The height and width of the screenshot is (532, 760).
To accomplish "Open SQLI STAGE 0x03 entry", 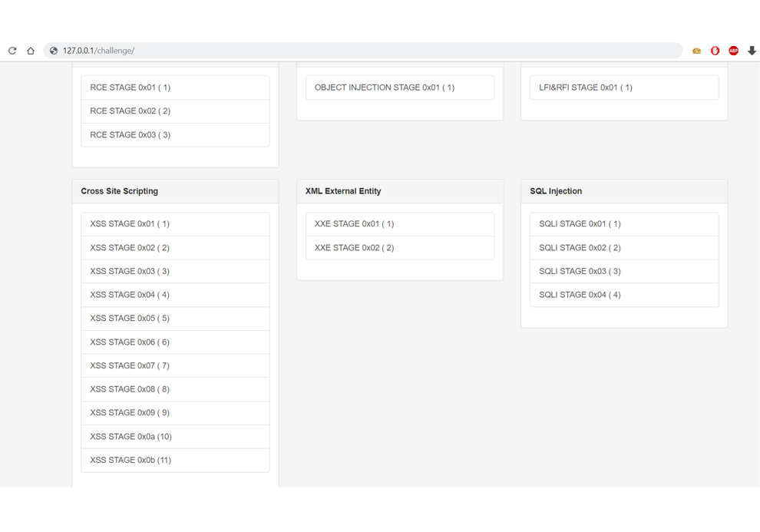I will pos(624,271).
